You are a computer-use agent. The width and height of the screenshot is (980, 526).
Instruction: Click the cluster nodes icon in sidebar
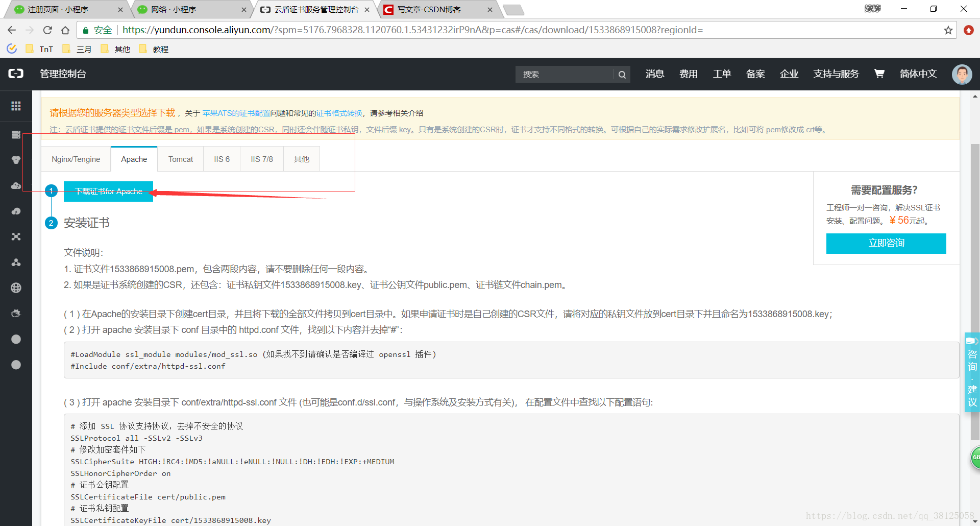click(16, 262)
